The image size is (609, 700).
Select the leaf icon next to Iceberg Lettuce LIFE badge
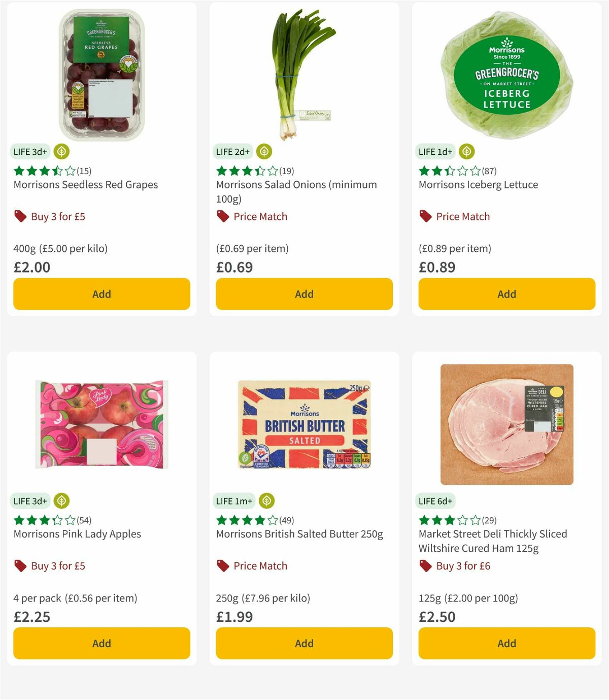(466, 151)
